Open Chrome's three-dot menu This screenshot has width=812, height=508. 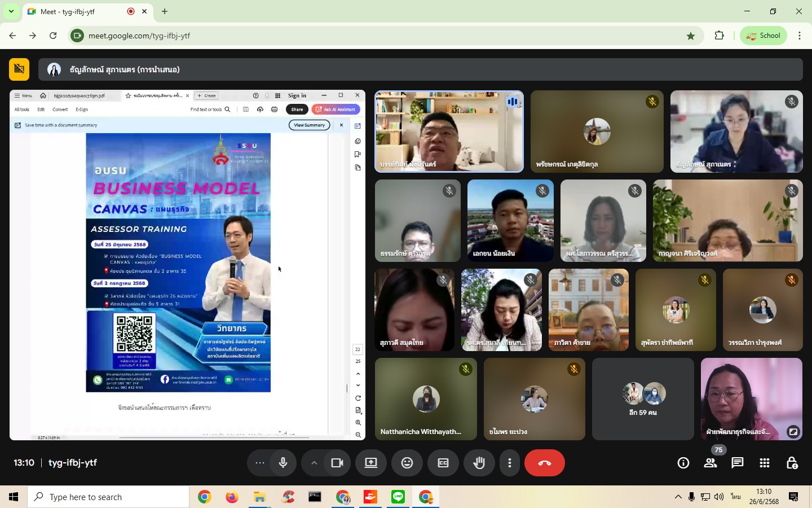click(800, 36)
